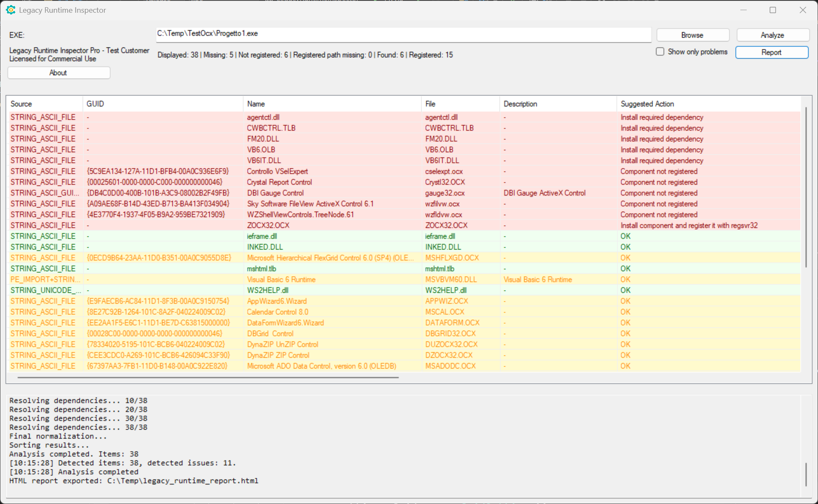Select the DBI Gauge Control name

coord(275,193)
